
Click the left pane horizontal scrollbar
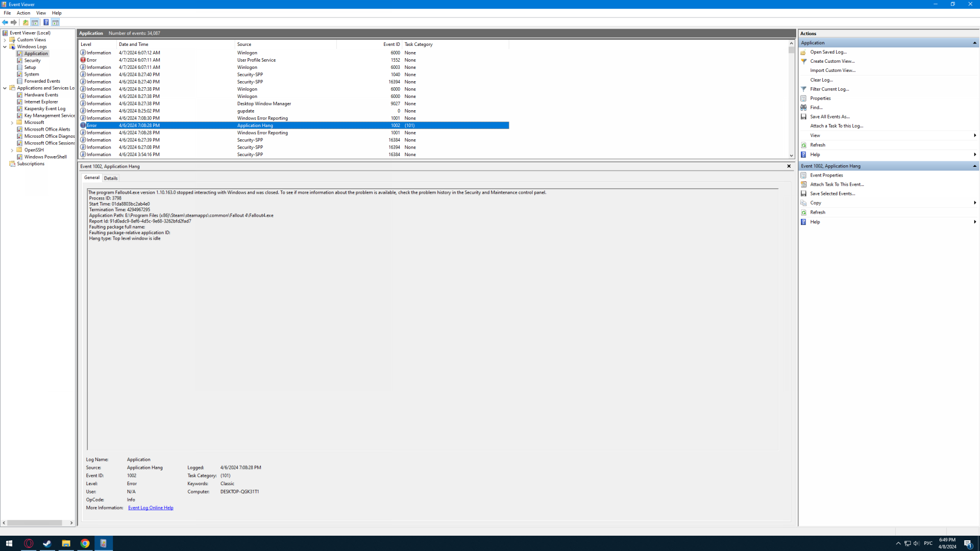tap(35, 523)
